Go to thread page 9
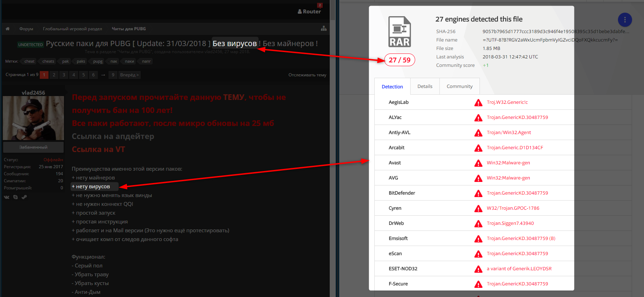The image size is (644, 297). coord(113,75)
